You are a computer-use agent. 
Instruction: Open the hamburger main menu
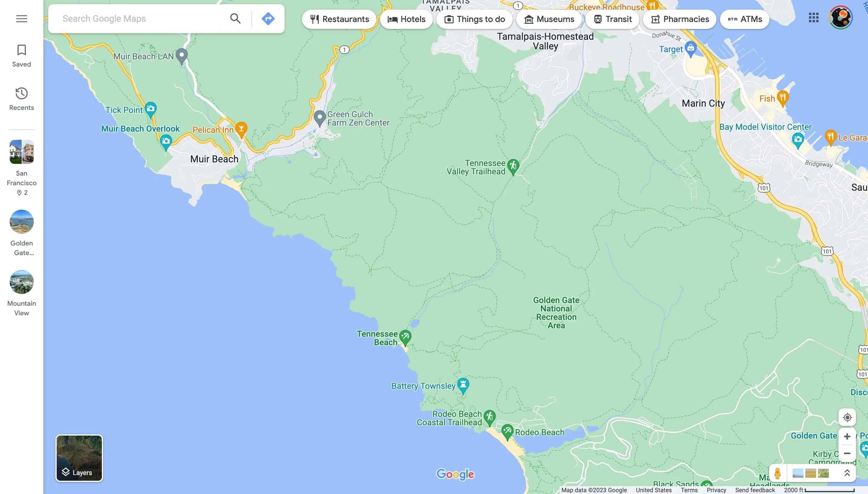click(21, 19)
